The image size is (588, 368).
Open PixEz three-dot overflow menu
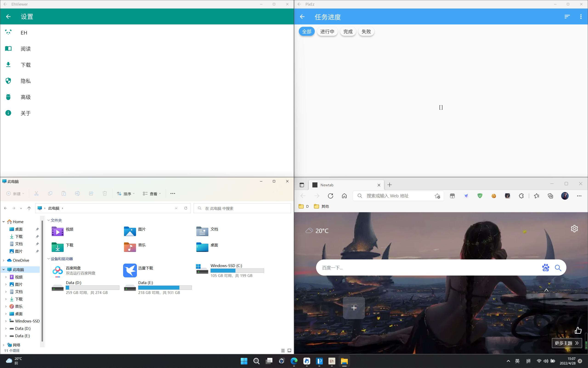[x=581, y=17]
